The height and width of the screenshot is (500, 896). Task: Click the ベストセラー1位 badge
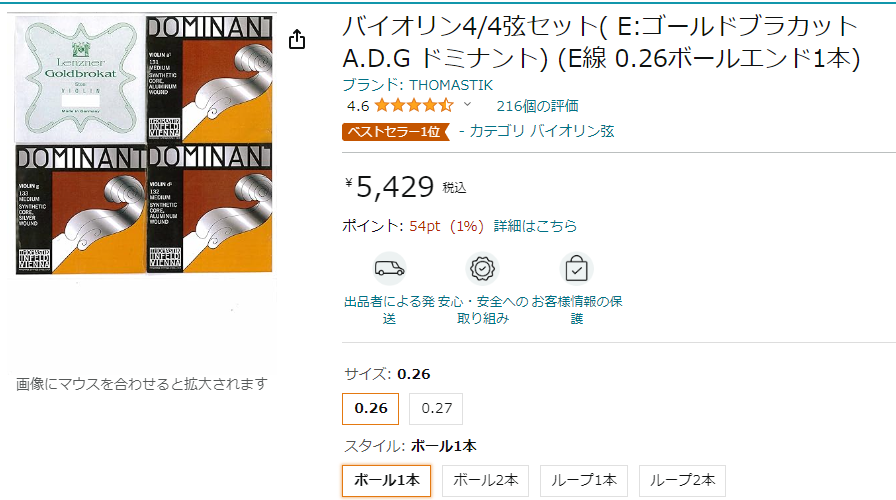(395, 131)
